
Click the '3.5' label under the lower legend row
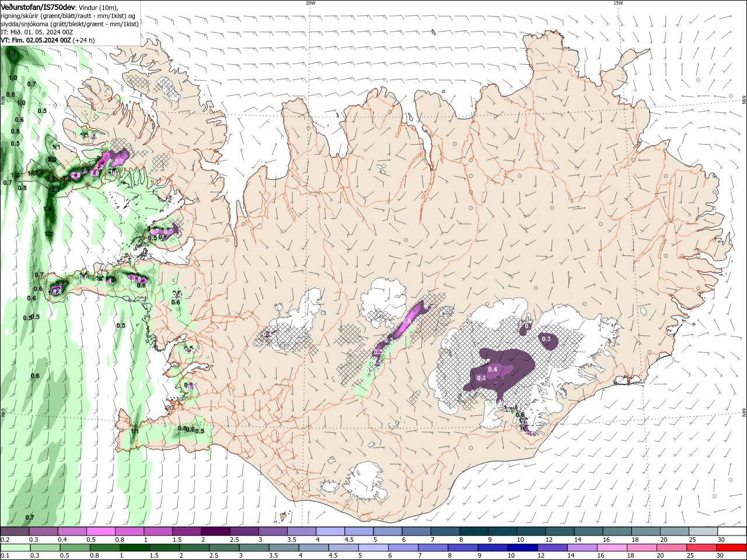pos(274,555)
